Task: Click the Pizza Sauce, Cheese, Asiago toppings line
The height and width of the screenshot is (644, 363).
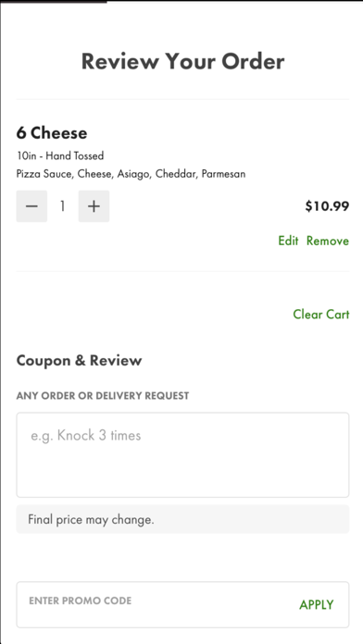Action: [x=131, y=174]
